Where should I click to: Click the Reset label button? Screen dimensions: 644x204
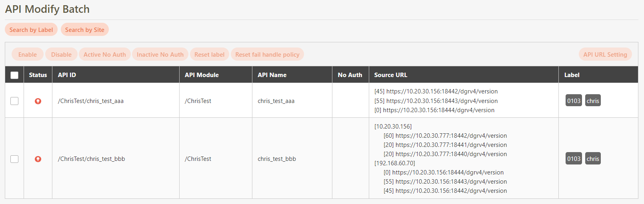pos(209,54)
